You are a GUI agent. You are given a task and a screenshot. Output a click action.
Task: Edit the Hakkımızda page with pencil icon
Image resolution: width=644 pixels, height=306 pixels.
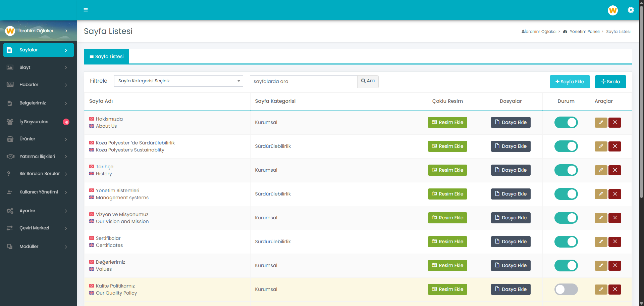tap(601, 123)
